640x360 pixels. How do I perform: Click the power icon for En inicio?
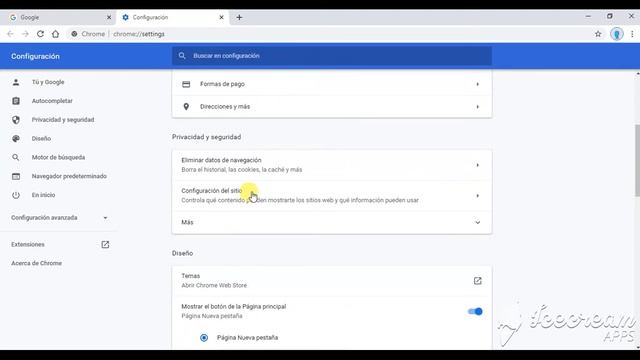pyautogui.click(x=16, y=195)
